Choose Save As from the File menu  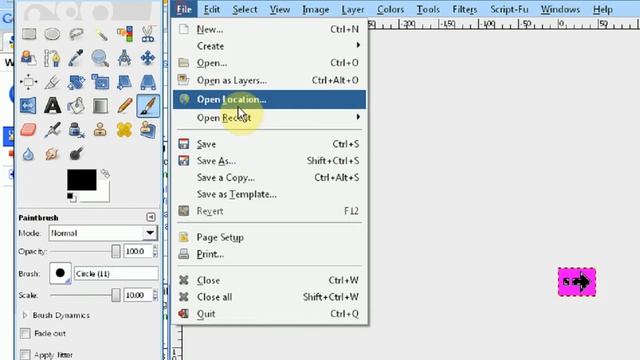click(269, 161)
